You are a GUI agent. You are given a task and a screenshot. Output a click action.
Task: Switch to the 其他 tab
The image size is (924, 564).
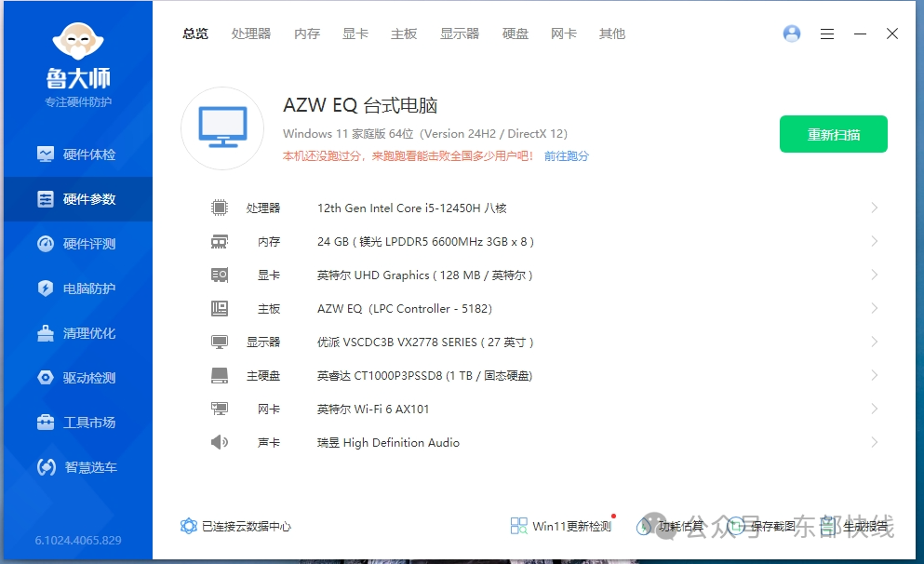point(611,34)
